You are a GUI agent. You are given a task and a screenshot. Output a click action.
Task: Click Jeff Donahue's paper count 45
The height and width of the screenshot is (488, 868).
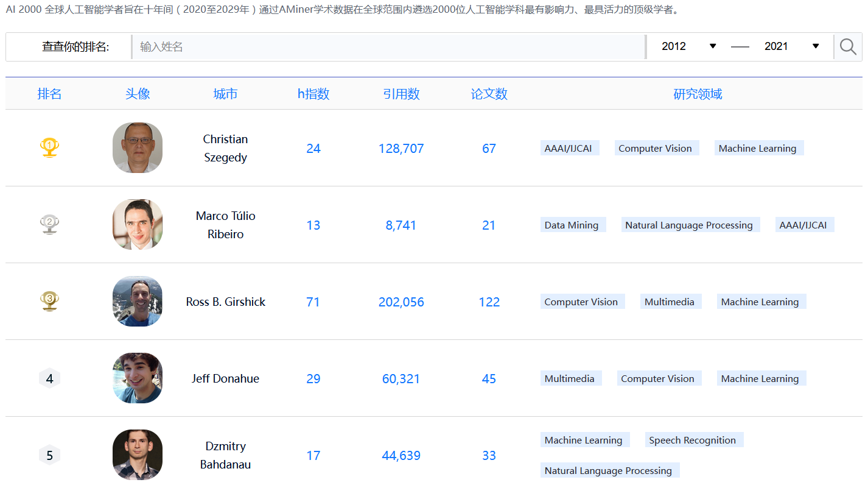[489, 378]
